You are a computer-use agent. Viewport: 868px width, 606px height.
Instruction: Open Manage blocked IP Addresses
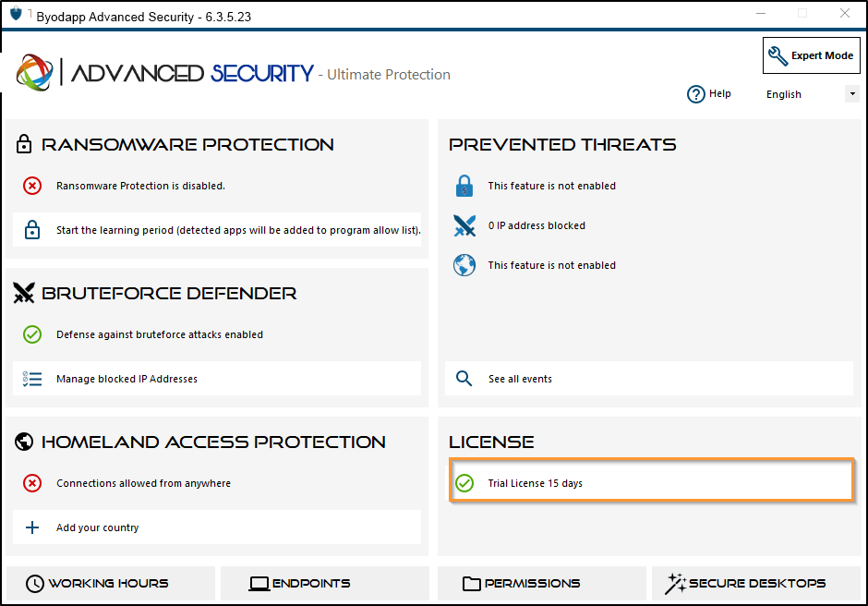click(x=217, y=379)
